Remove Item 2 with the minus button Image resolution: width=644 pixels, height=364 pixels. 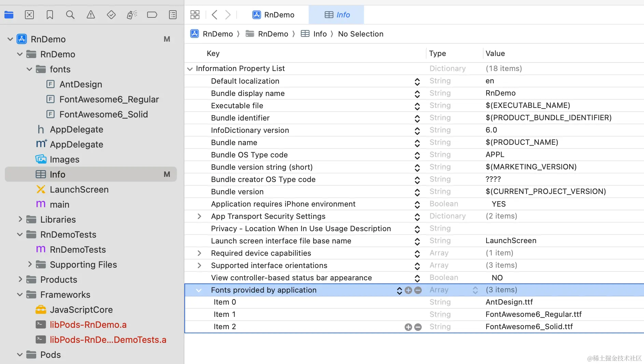pos(418,327)
